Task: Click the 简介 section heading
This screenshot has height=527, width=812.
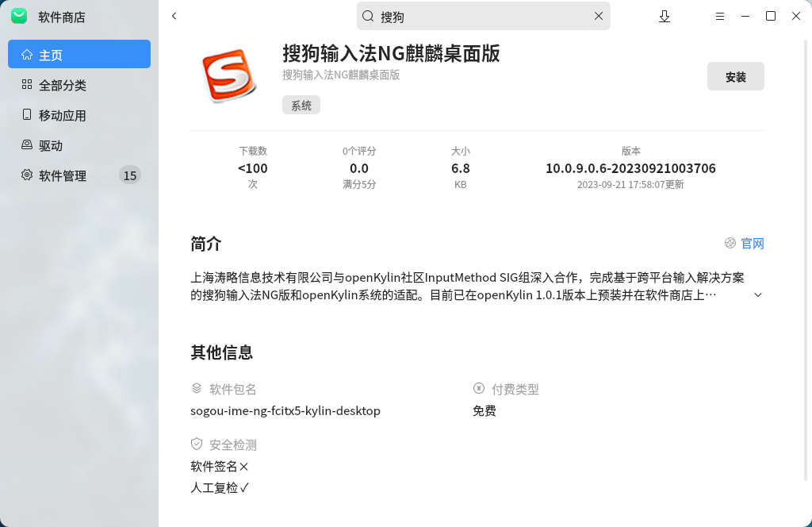Action: click(206, 244)
